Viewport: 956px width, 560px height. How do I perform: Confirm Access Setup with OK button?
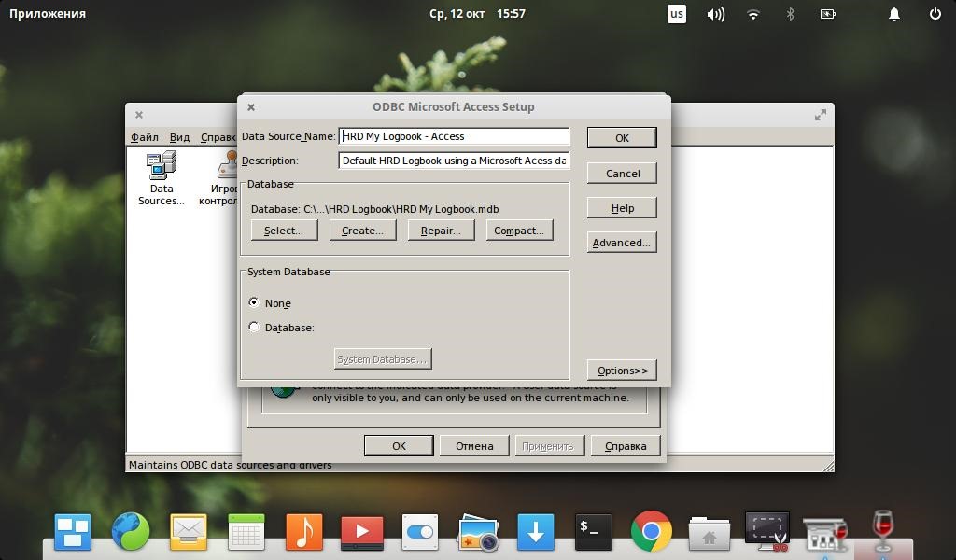622,138
